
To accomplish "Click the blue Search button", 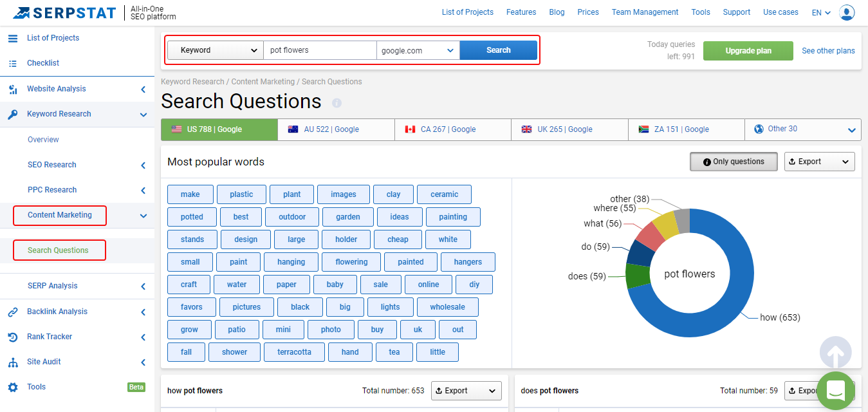I will click(498, 50).
